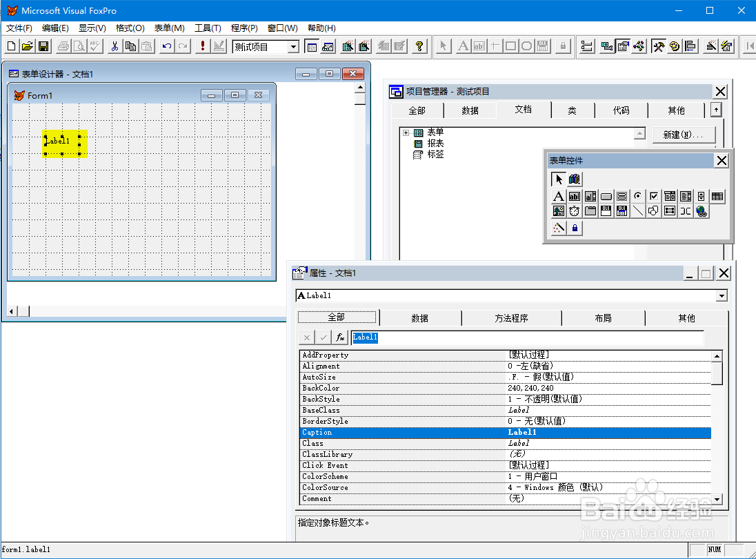
Task: Select the Page Frame control in toolbox
Action: pyautogui.click(x=590, y=211)
